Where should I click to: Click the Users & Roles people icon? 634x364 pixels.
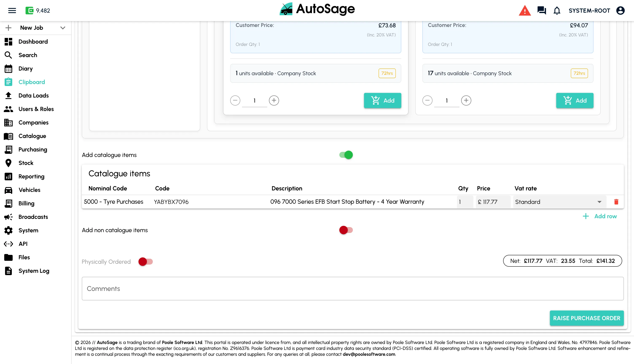coord(8,109)
